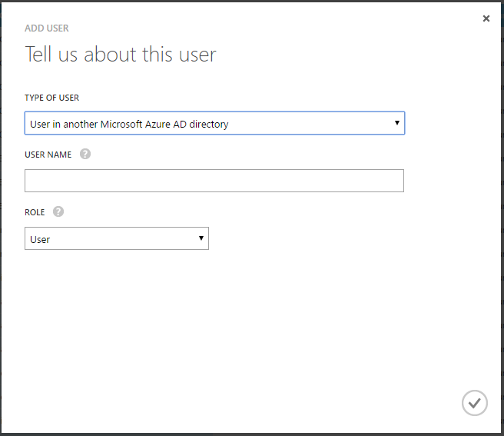Click the 'ADD USER' dialog title
This screenshot has width=504, height=436.
(47, 28)
